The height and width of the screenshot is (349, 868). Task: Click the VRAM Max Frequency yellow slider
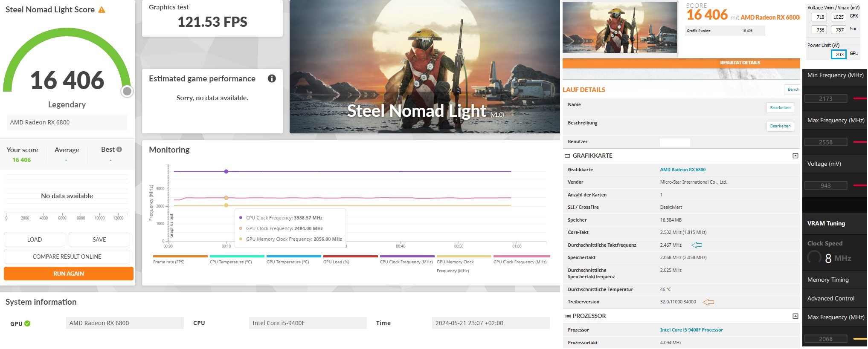[x=860, y=339]
